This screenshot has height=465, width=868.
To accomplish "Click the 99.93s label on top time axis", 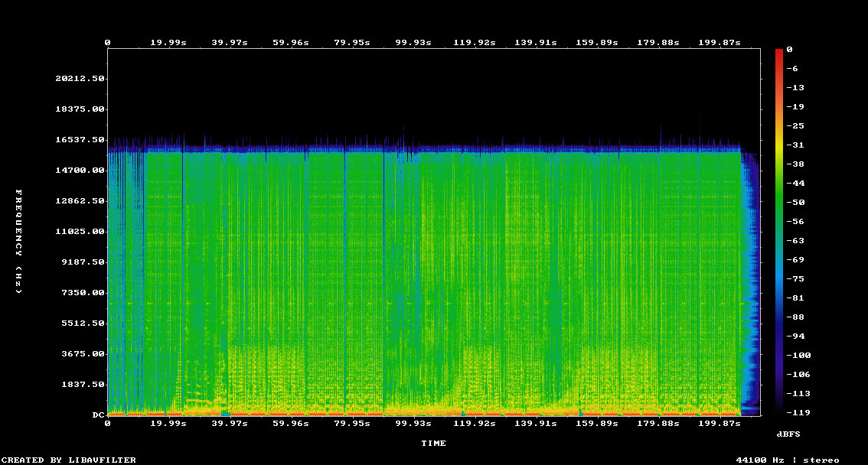I will point(413,43).
